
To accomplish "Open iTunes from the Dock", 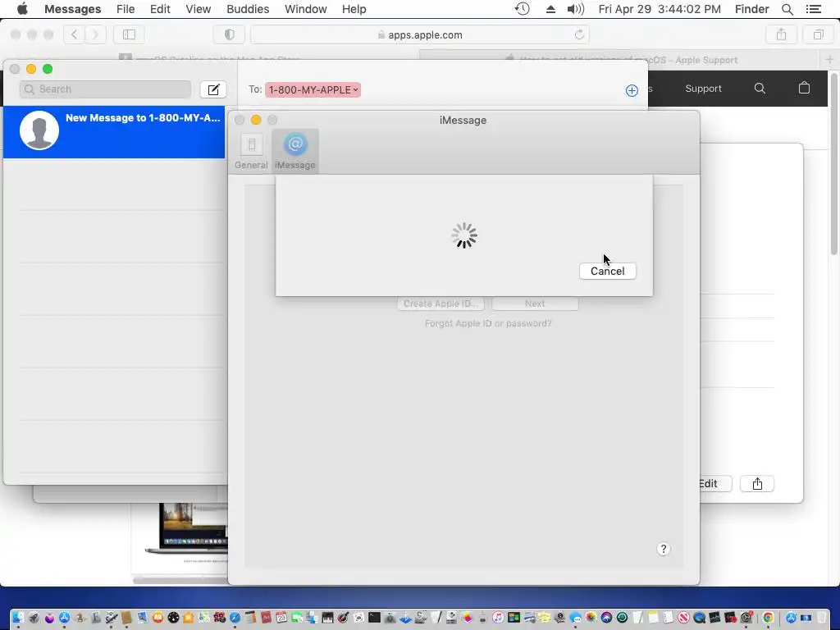I will pos(498,618).
